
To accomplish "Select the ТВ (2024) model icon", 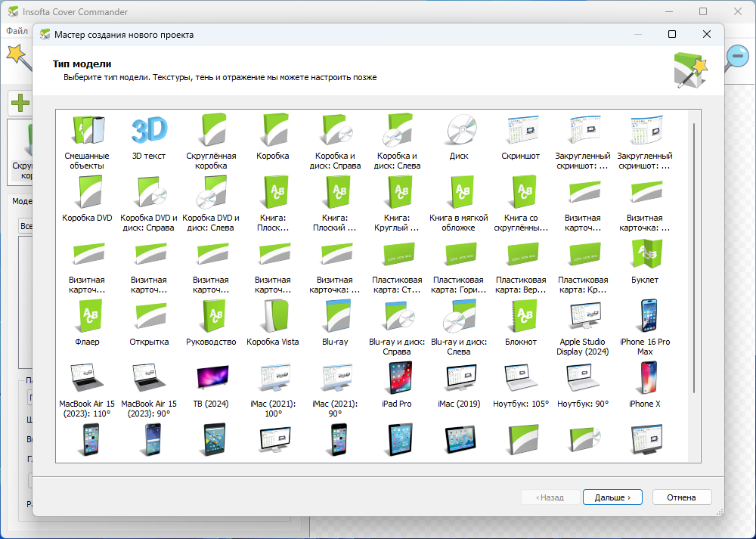I will [211, 379].
